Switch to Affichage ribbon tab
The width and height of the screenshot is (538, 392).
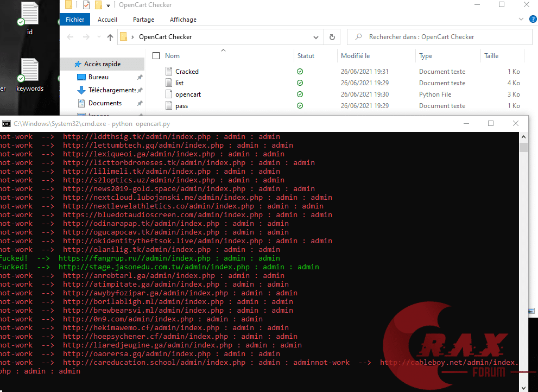click(183, 20)
